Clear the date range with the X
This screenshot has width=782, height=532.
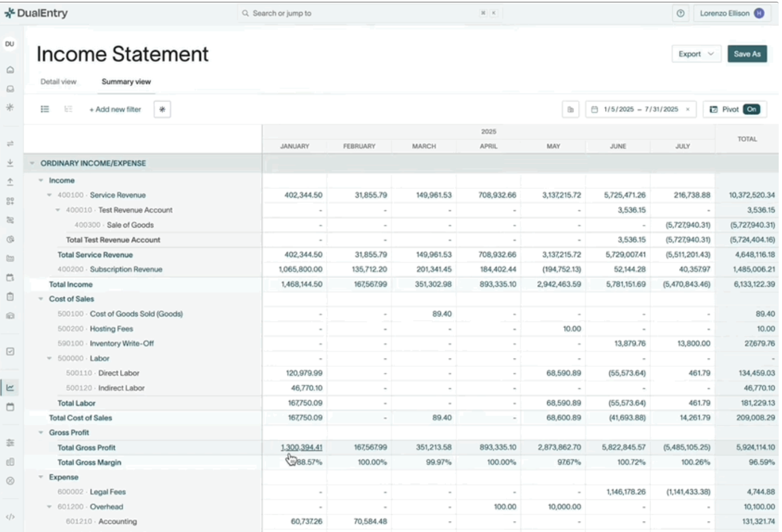(x=687, y=109)
